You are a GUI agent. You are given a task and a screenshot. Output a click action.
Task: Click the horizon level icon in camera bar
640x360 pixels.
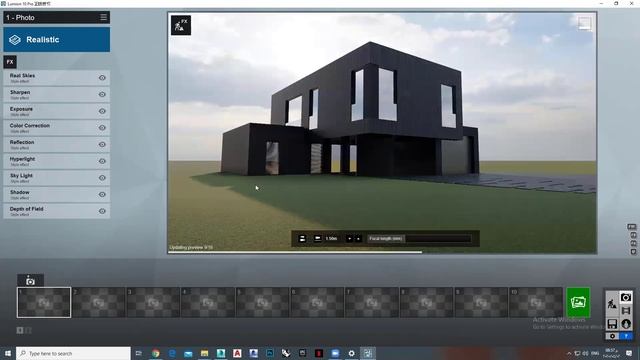pyautogui.click(x=302, y=239)
